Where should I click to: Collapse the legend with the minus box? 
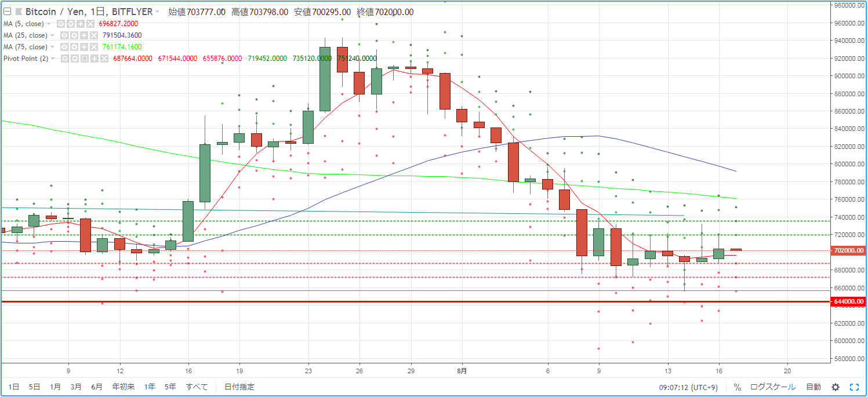pos(8,12)
